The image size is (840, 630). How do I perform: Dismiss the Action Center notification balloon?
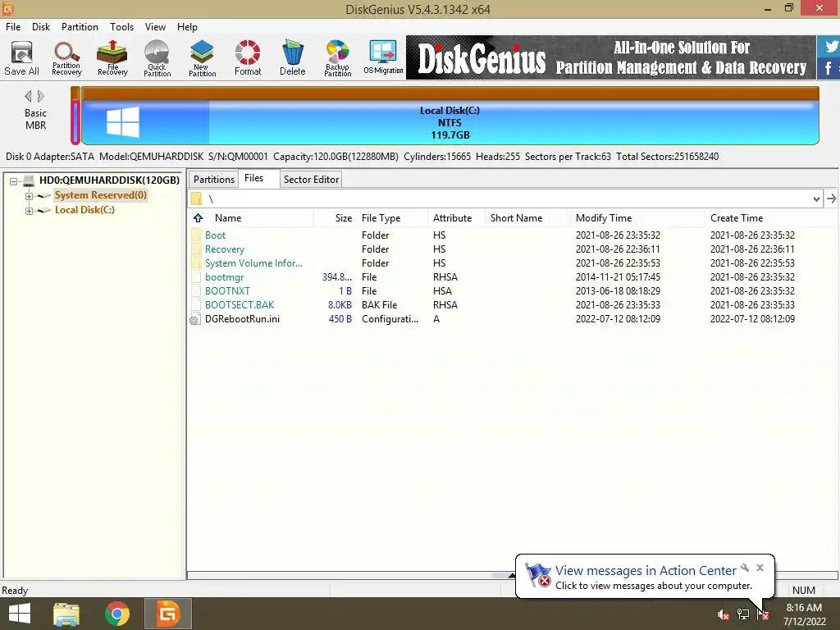[760, 568]
